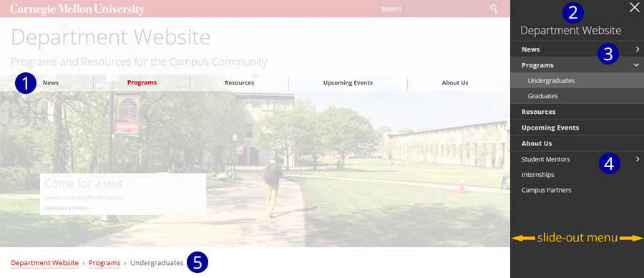Image resolution: width=644 pixels, height=278 pixels.
Task: Open Internships in slide-out menu
Action: click(537, 175)
